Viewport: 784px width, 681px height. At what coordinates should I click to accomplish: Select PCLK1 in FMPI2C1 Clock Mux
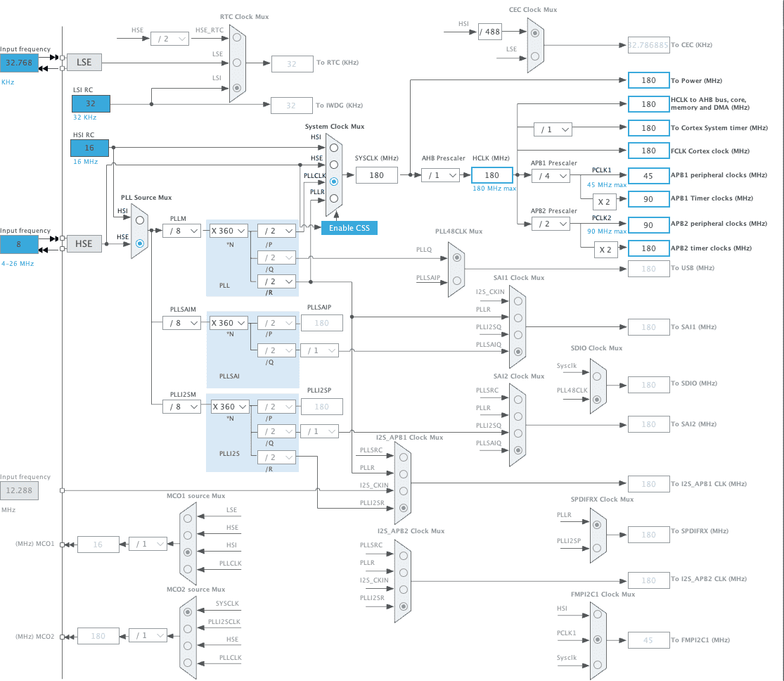pyautogui.click(x=598, y=639)
